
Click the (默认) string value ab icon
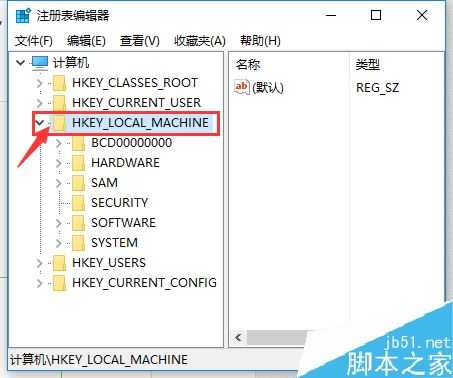[x=241, y=87]
